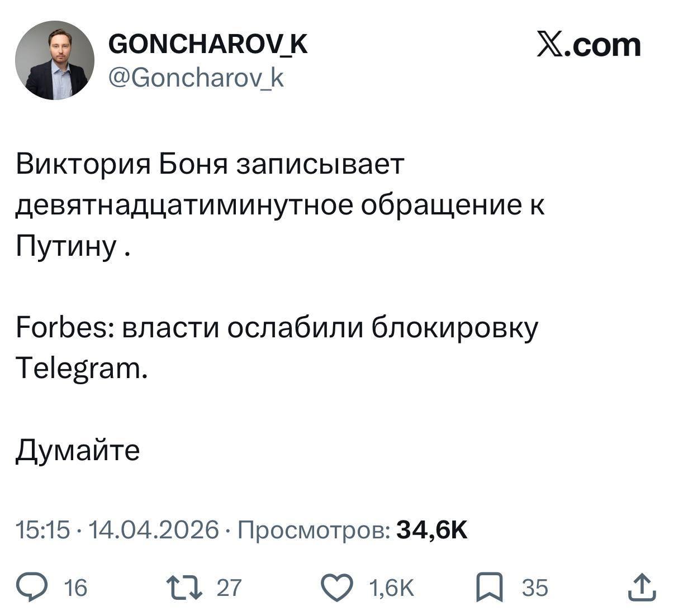Click the bookmark count 35

pos(535,588)
